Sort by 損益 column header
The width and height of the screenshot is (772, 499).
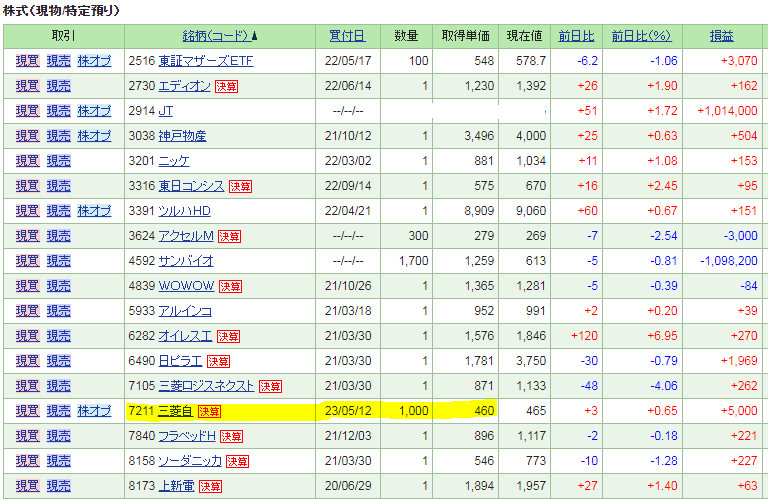(722, 36)
